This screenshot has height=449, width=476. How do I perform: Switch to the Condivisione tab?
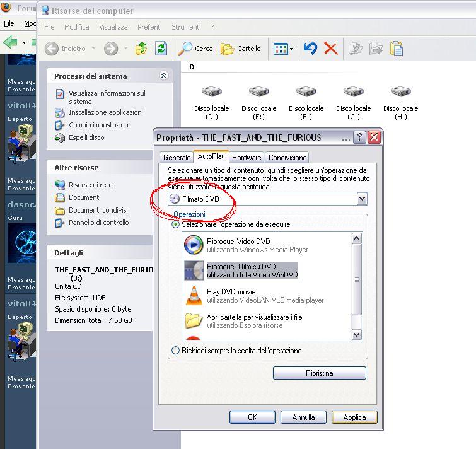tap(287, 157)
